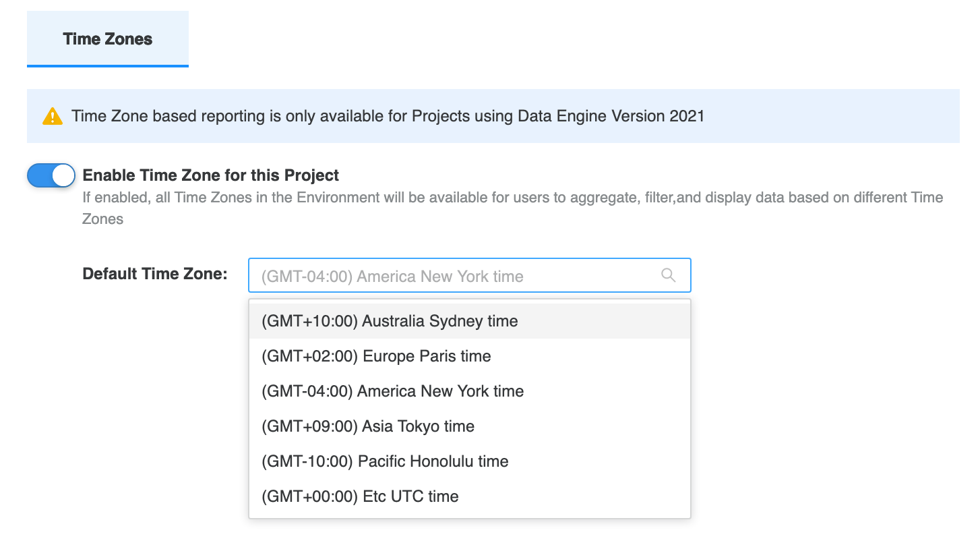Click the "Enable Time Zone for this Project" label
The image size is (980, 545).
[x=210, y=176]
